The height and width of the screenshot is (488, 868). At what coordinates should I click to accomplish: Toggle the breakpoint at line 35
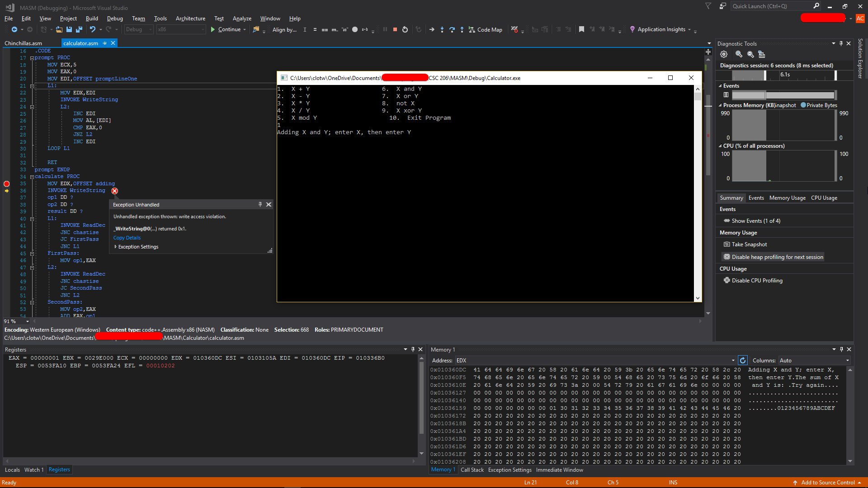(6, 183)
